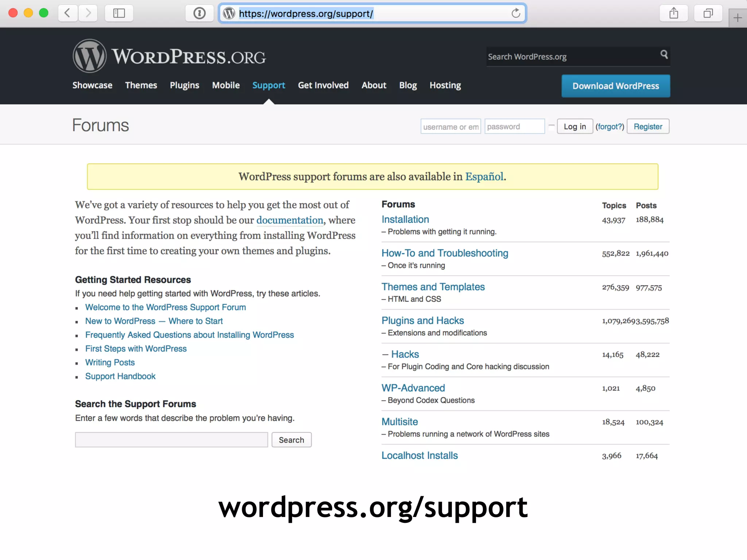Open the Share menu in Safari
747x560 pixels.
click(674, 13)
